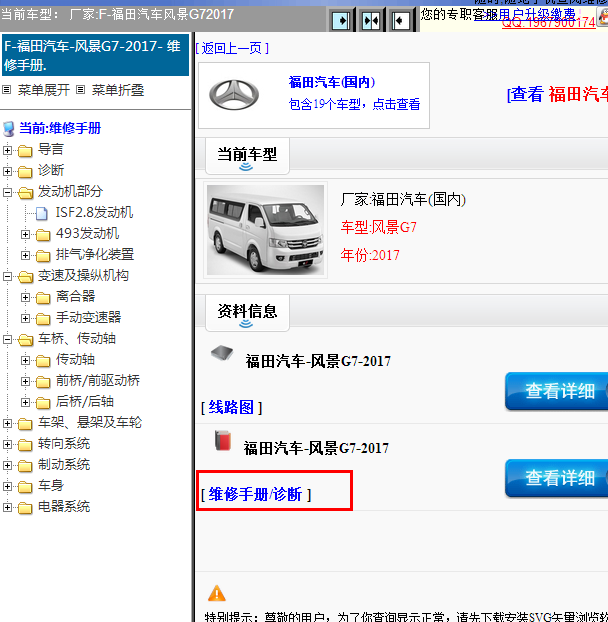Expand the 导言 tree node

[x=7, y=150]
